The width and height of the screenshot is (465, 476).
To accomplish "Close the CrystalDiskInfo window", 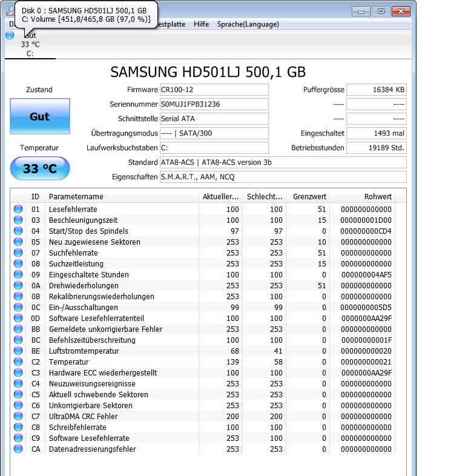I will 401,12.
